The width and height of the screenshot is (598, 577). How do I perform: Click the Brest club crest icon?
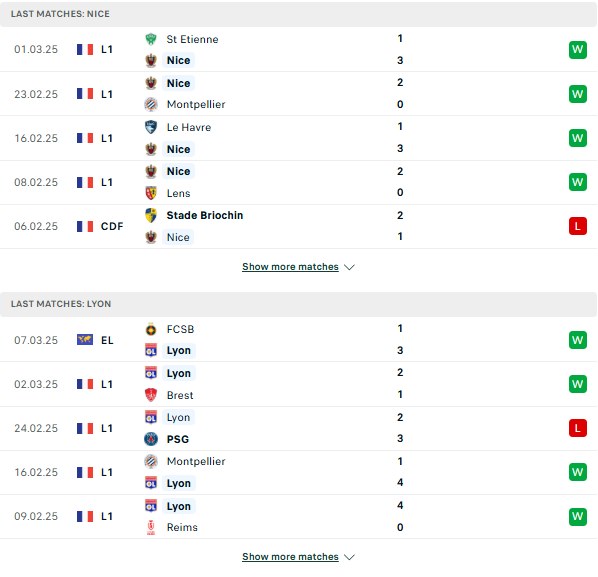[x=151, y=395]
